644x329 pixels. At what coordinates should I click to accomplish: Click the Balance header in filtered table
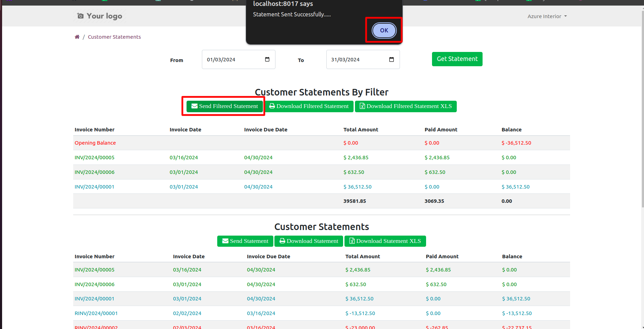[512, 130]
